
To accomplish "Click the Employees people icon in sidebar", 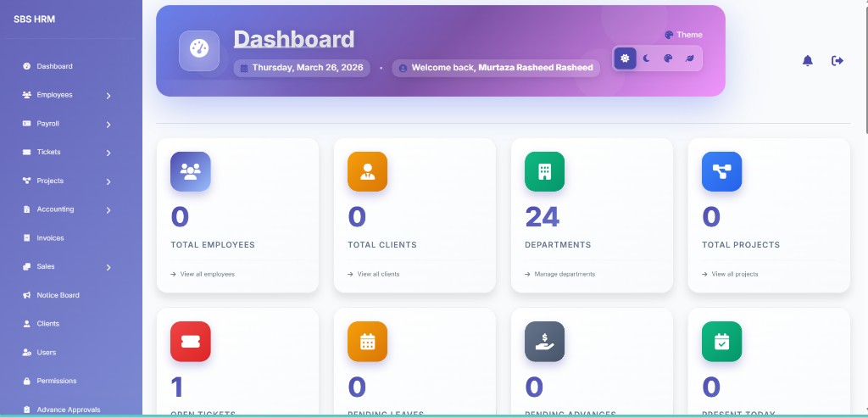I will 26,95.
